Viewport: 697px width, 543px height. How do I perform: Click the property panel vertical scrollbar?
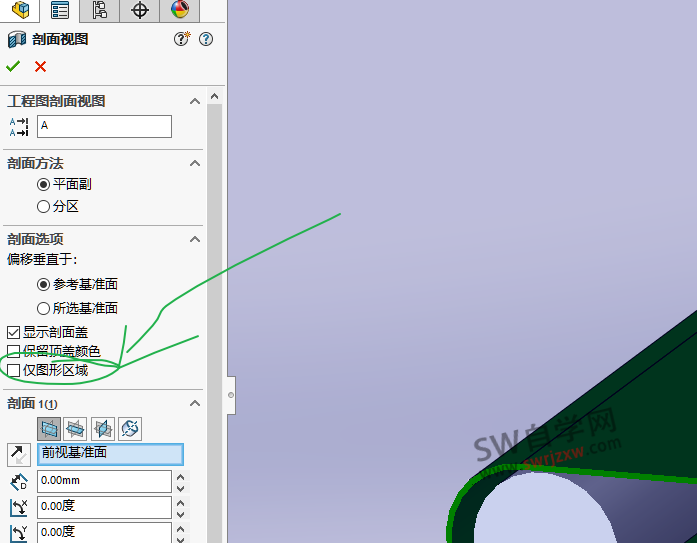tap(214, 323)
